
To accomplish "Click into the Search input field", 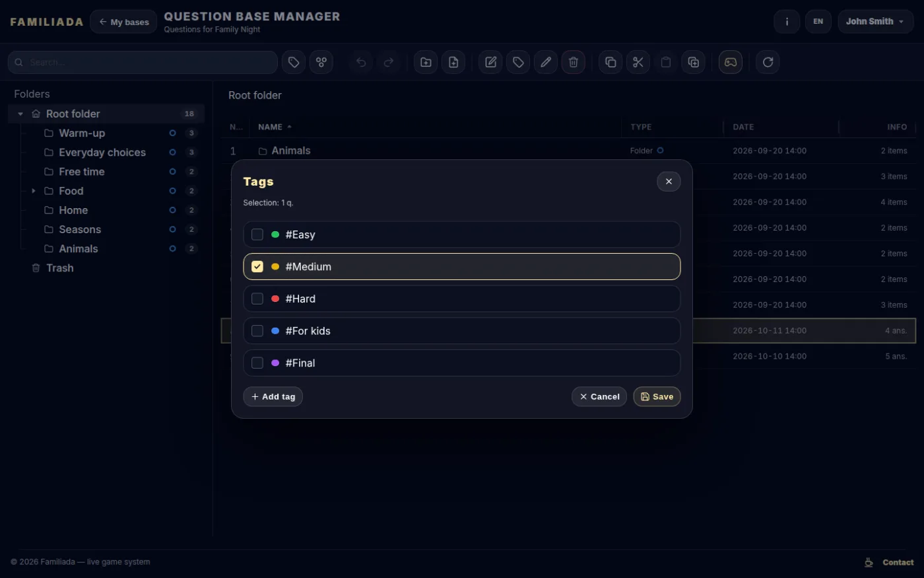I will 143,62.
